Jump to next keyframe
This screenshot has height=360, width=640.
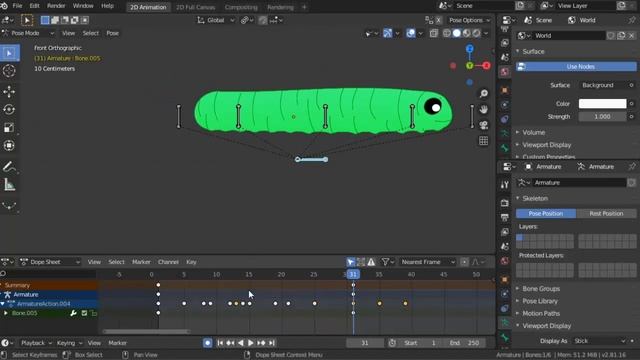pyautogui.click(x=261, y=343)
